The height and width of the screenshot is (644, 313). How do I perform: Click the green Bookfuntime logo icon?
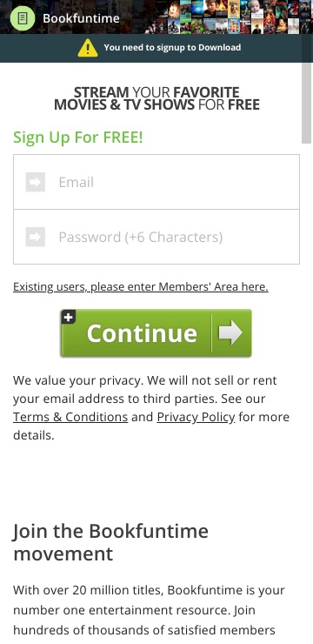tap(22, 18)
